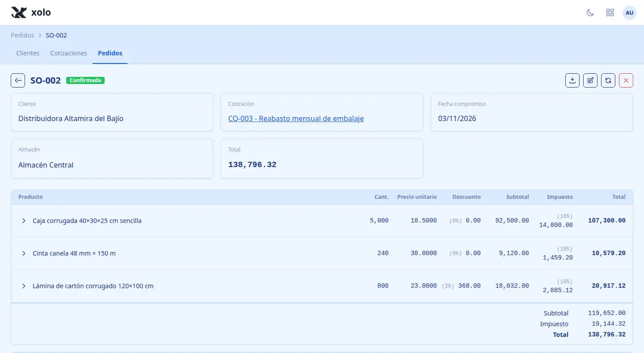Click client Distribuidora Altamira del Bajío

71,118
